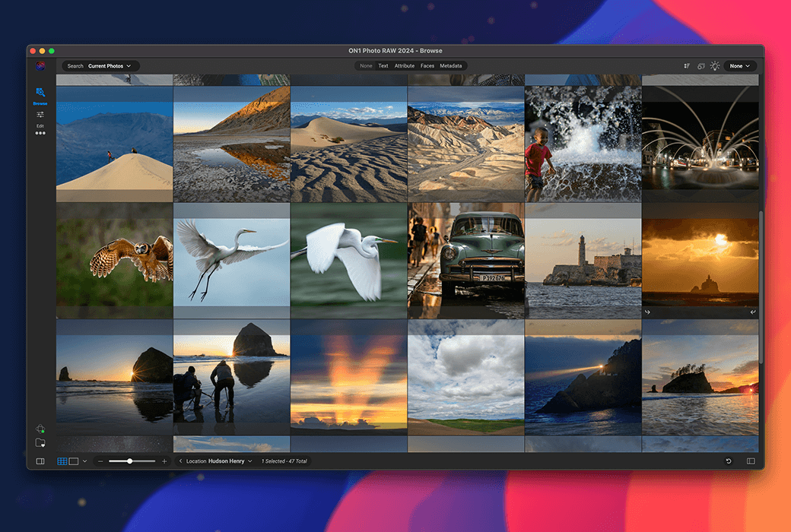Select the lighthouse fortress thumbnail
The width and height of the screenshot is (791, 532).
pos(583,261)
